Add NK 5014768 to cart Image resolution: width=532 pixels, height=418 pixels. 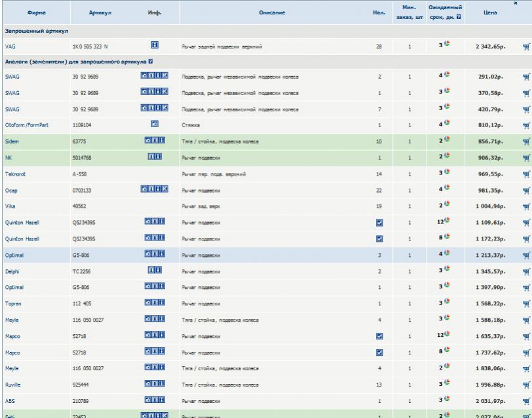[526, 158]
